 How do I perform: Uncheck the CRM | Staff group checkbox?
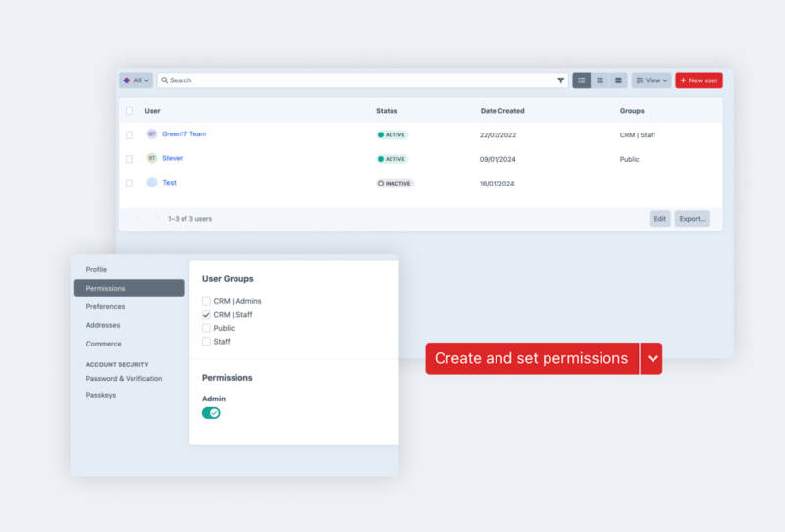tap(206, 315)
